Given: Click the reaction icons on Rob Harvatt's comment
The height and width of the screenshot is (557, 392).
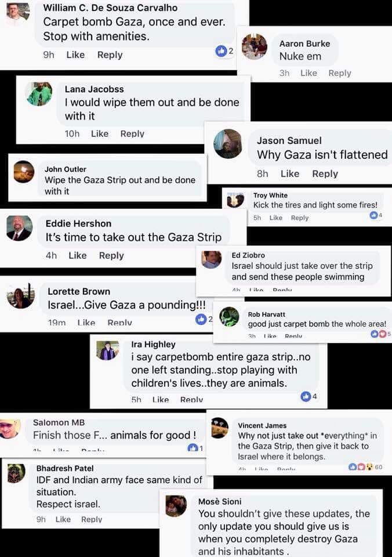Looking at the screenshot, I should [x=377, y=334].
